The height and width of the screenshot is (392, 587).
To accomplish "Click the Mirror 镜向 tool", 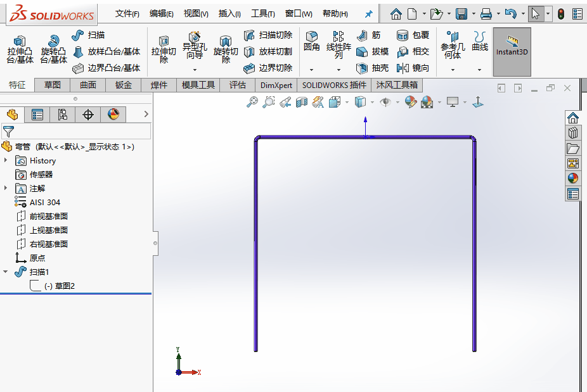I will pos(413,68).
